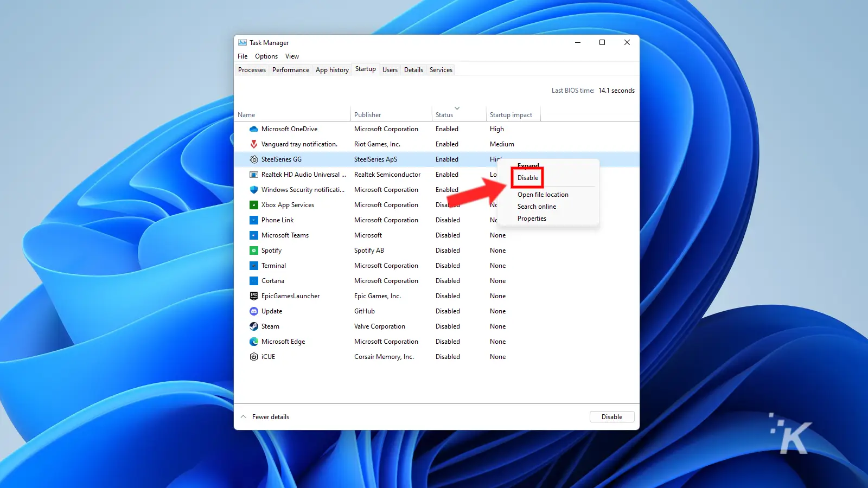Select the Microsoft OneDrive row name
The image size is (868, 488).
(x=289, y=129)
